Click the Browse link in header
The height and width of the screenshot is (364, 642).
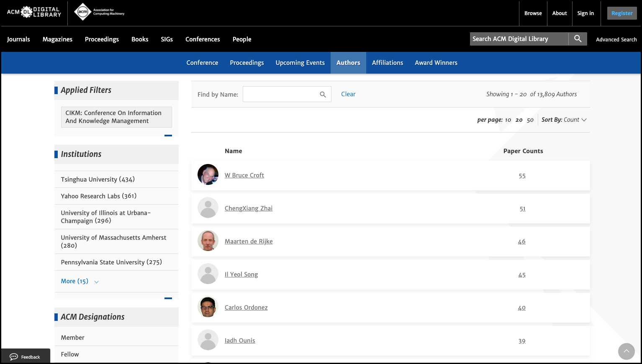click(533, 13)
